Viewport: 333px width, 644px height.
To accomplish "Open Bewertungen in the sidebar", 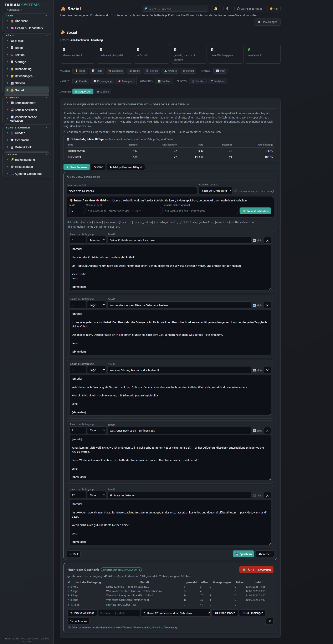I will tap(27, 76).
